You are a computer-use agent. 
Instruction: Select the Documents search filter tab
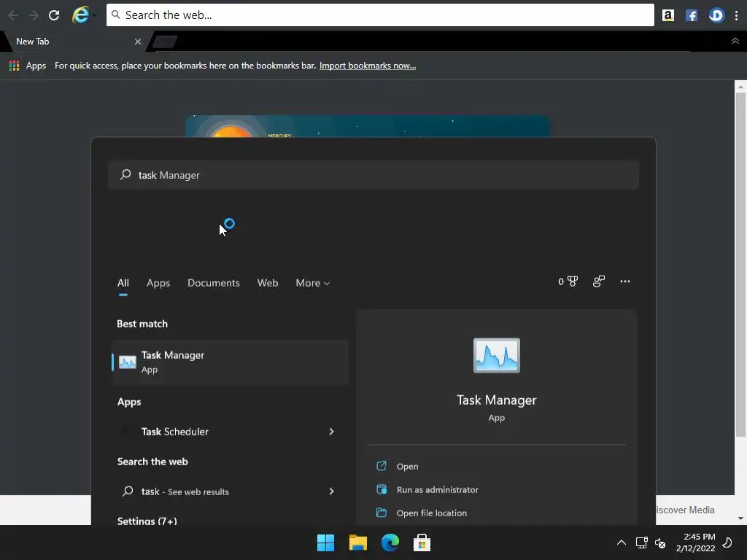pyautogui.click(x=214, y=283)
